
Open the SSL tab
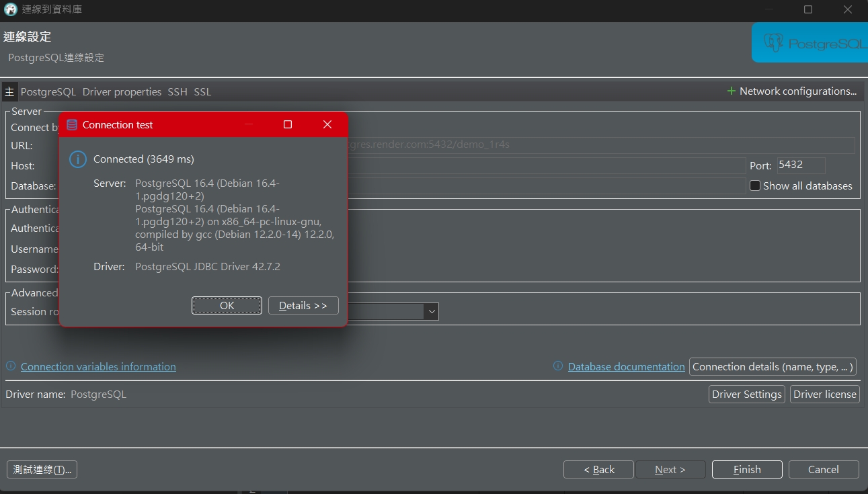[x=202, y=91]
